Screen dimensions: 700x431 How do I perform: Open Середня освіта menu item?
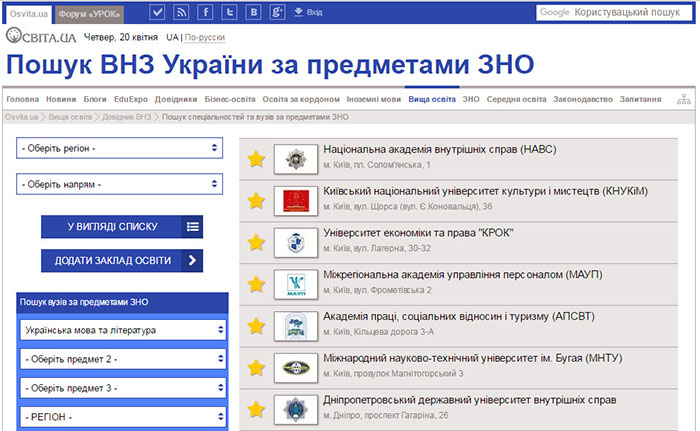[517, 99]
